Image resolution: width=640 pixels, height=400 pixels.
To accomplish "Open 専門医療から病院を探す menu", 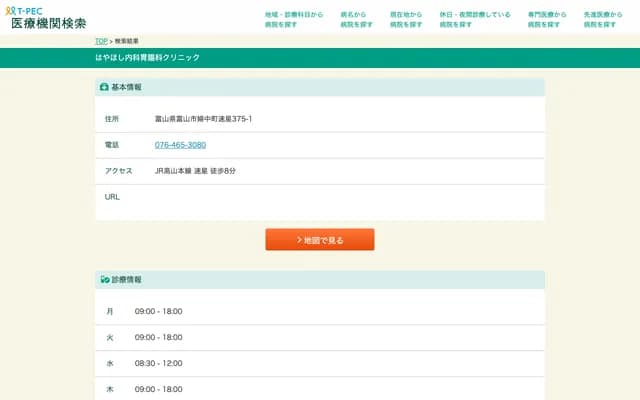I will 547,19.
